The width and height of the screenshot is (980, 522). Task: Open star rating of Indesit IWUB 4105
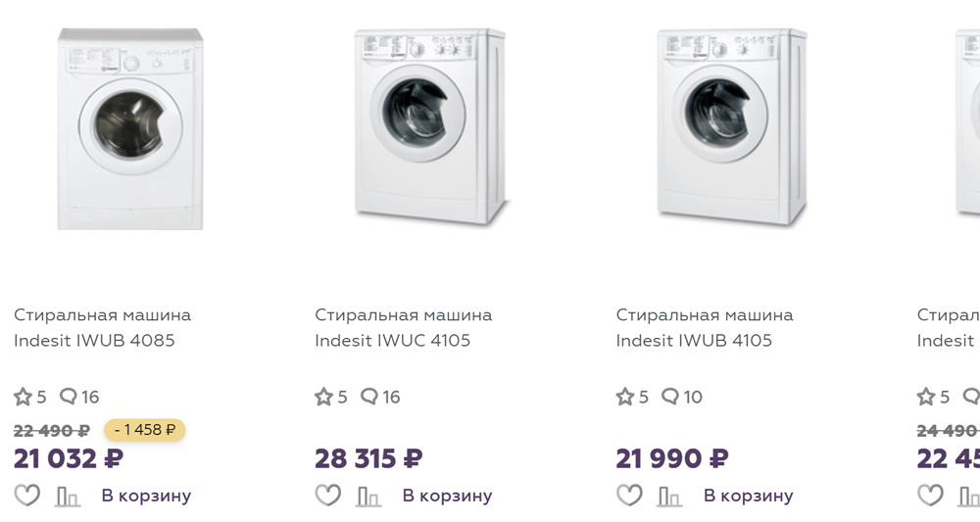click(632, 397)
